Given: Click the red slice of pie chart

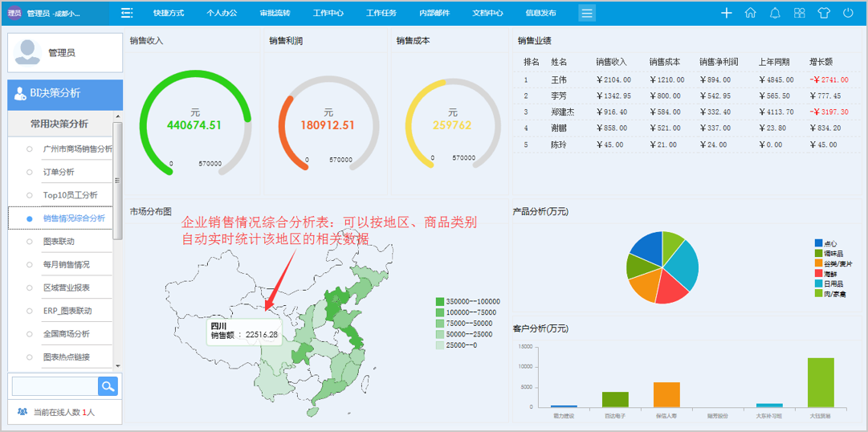Looking at the screenshot, I should tap(672, 289).
